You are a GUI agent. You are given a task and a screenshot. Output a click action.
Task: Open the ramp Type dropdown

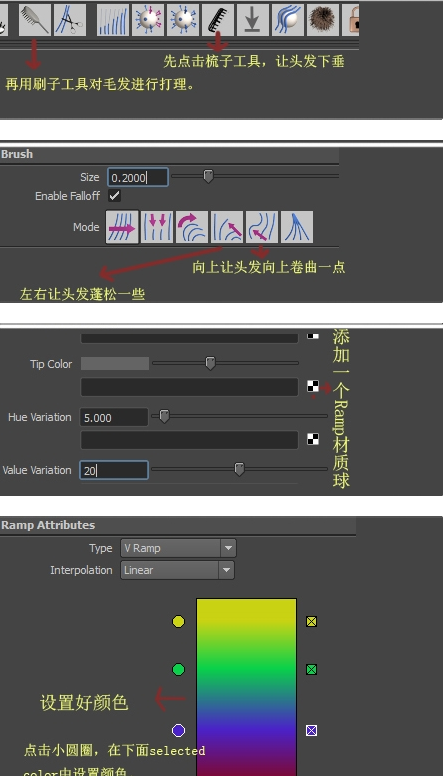click(x=178, y=548)
